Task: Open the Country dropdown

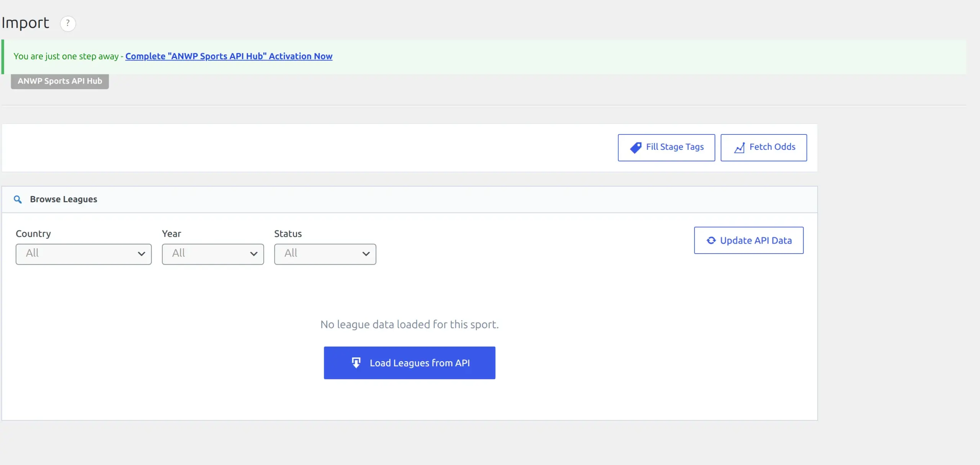Action: coord(83,254)
